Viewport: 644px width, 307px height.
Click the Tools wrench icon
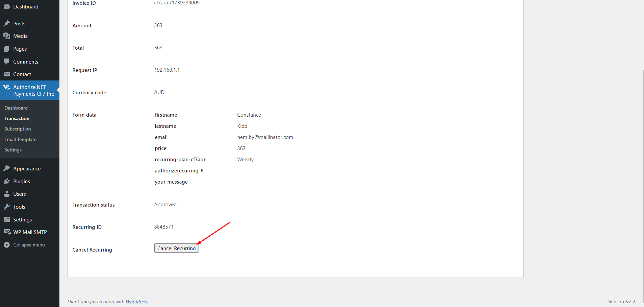tap(7, 207)
